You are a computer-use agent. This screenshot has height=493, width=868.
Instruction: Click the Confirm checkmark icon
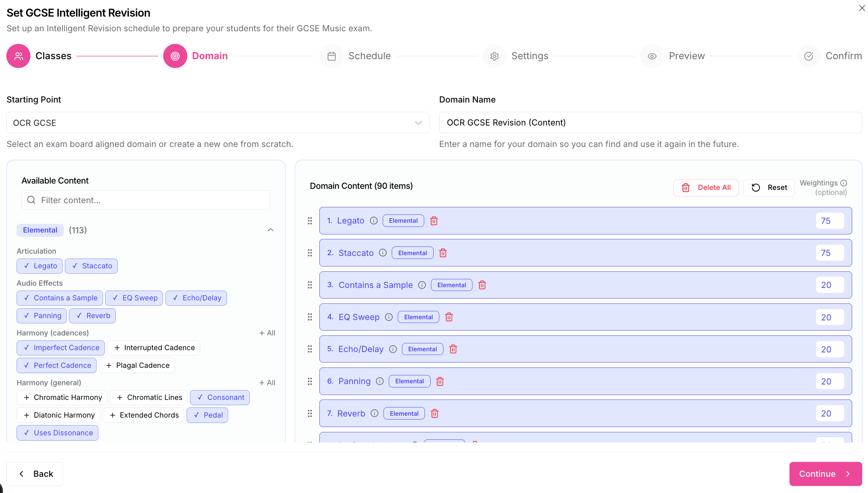click(x=808, y=56)
